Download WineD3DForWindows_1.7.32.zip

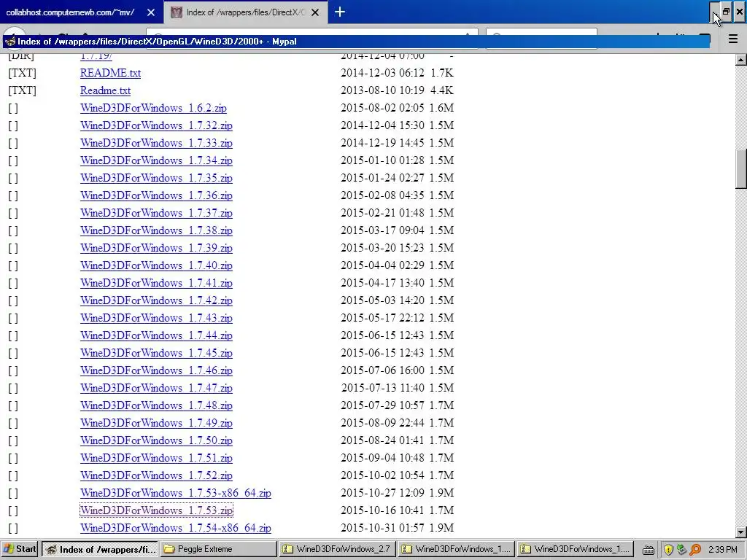[x=156, y=125]
